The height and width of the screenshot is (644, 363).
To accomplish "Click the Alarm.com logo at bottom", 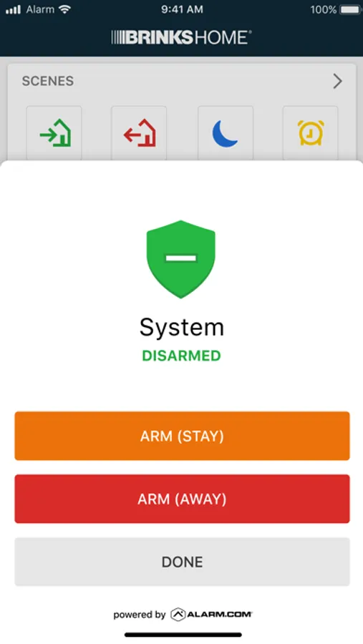I will click(x=211, y=615).
